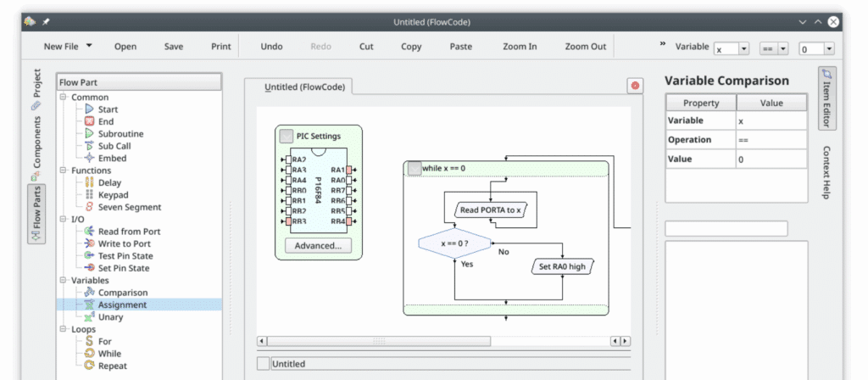This screenshot has height=380, width=868.
Task: Collapse the Functions tree group
Action: [64, 170]
